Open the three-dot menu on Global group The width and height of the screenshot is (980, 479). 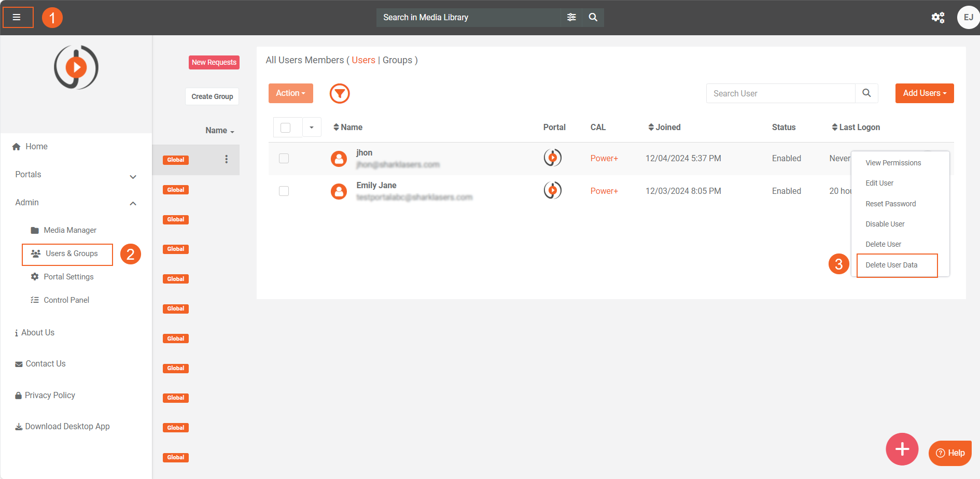click(226, 159)
